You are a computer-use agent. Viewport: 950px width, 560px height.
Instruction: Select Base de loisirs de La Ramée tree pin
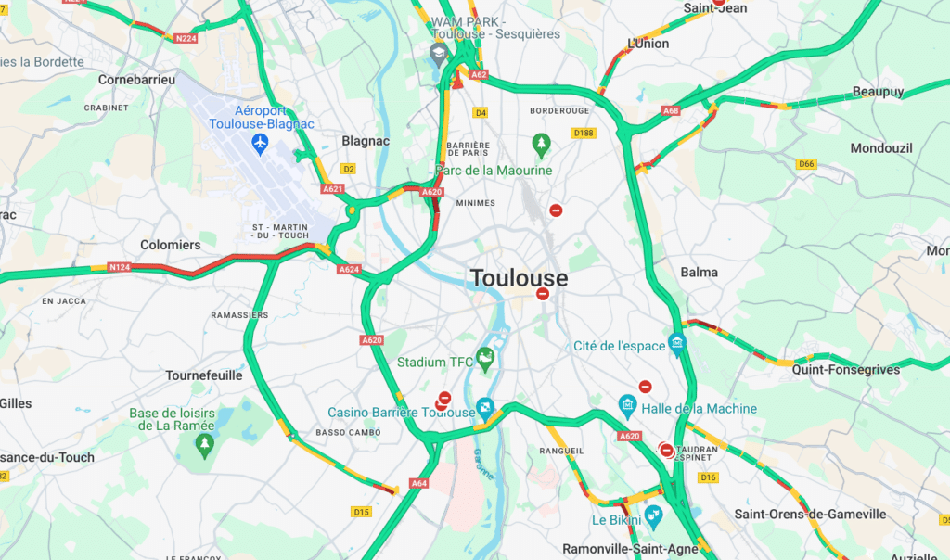point(205,447)
